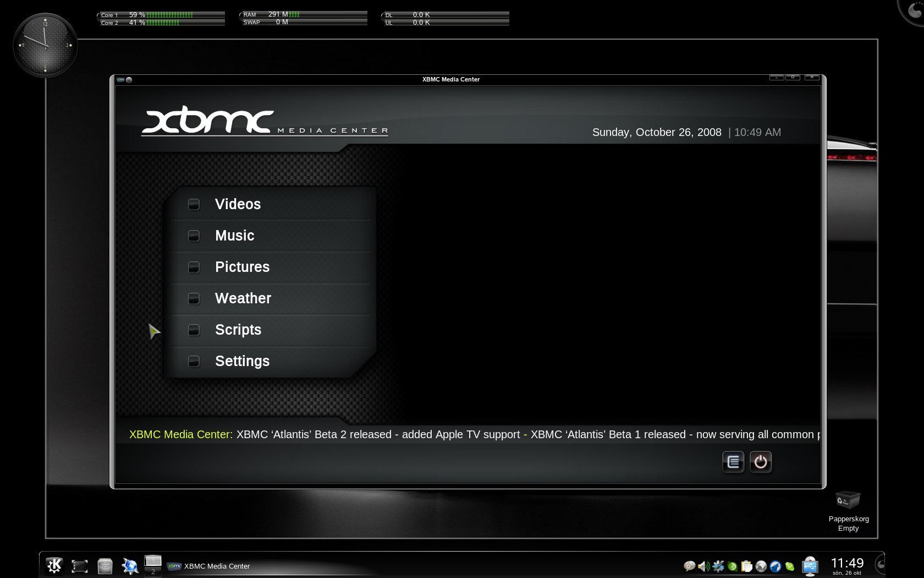Click the square icon beside Videos

click(194, 204)
